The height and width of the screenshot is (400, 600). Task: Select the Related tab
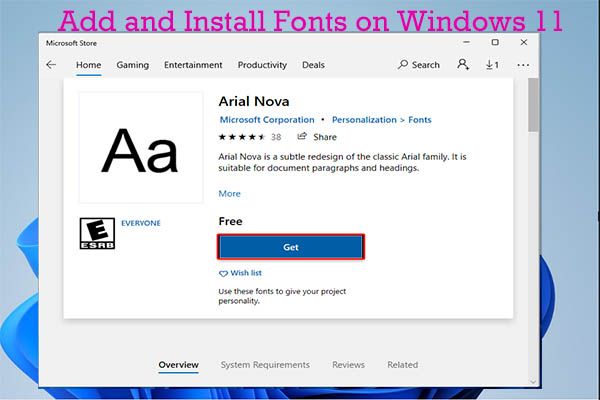[x=403, y=365]
